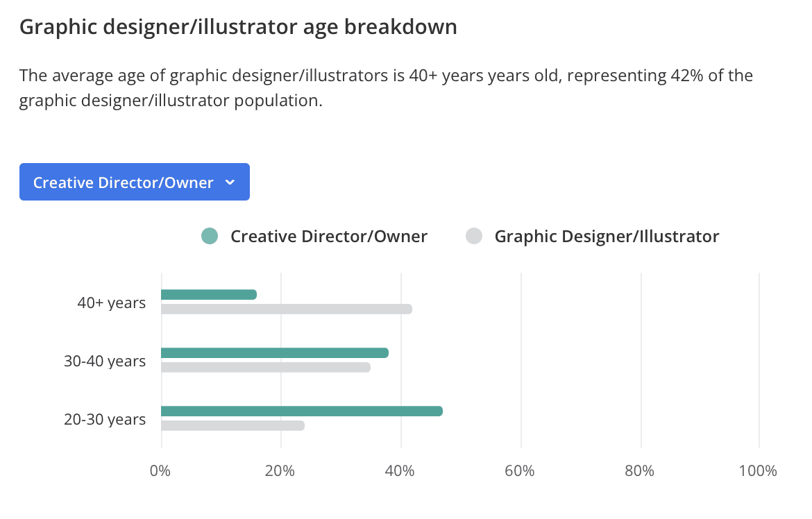Open the Creative Director/Owner dropdown button
Image resolution: width=812 pixels, height=519 pixels.
134,182
